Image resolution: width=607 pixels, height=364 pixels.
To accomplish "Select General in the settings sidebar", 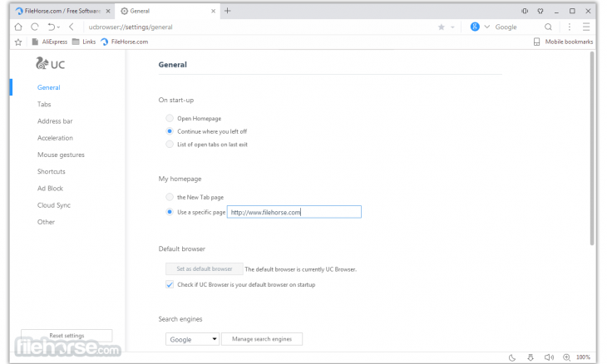I will [49, 87].
